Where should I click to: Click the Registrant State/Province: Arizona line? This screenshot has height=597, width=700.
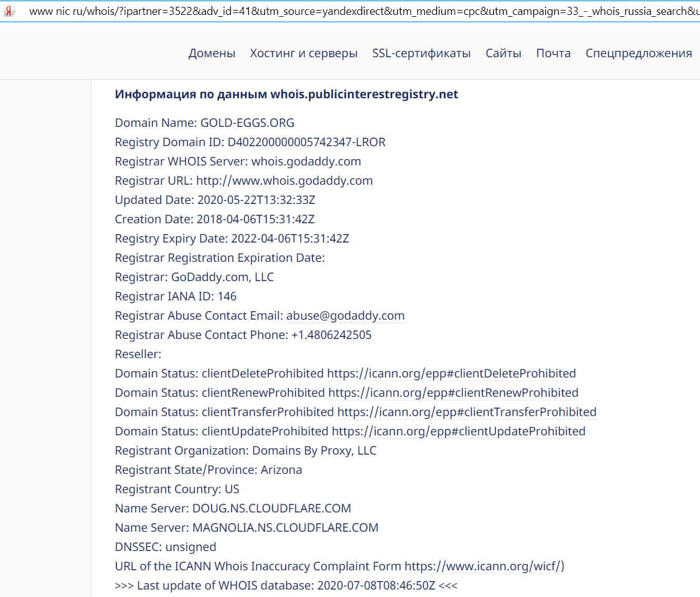208,470
